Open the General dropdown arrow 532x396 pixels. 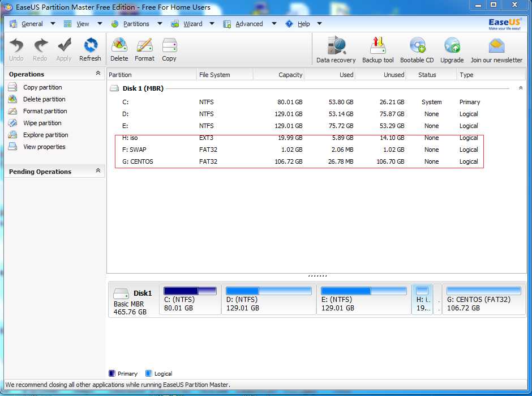tap(53, 24)
